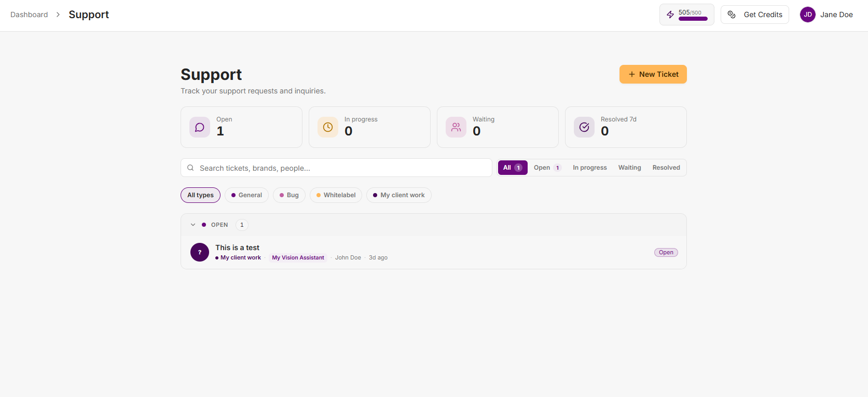This screenshot has height=397, width=868.
Task: Switch to the Open status tab
Action: (x=547, y=168)
